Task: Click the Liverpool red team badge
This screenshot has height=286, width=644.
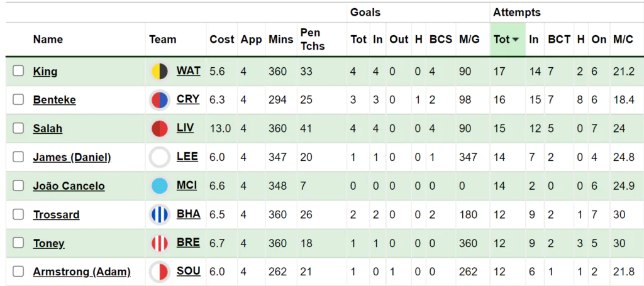Action: [x=159, y=128]
